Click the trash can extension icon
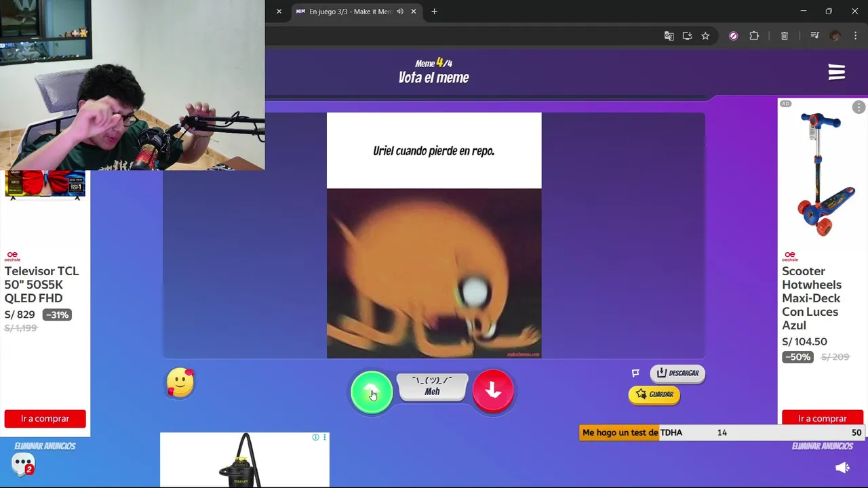 pyautogui.click(x=785, y=36)
